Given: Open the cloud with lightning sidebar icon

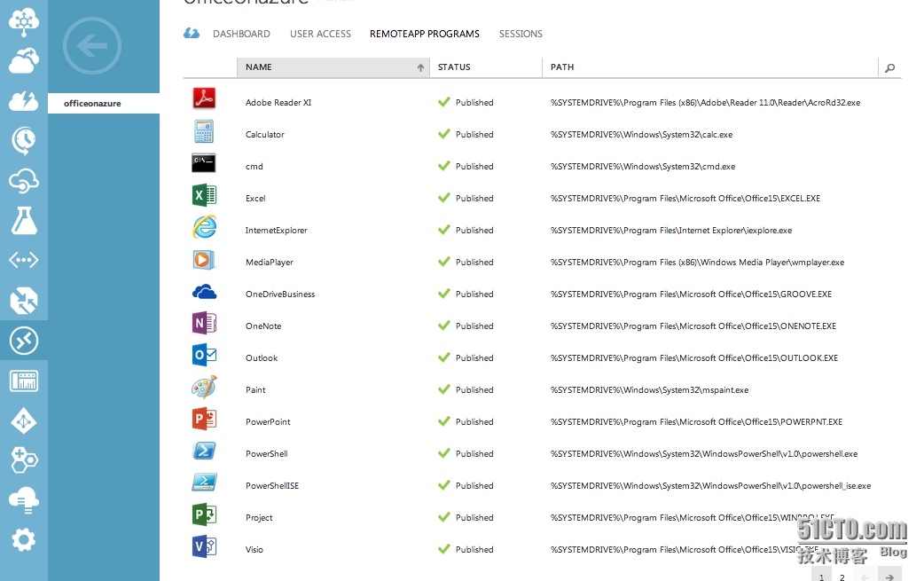Looking at the screenshot, I should pyautogui.click(x=24, y=101).
